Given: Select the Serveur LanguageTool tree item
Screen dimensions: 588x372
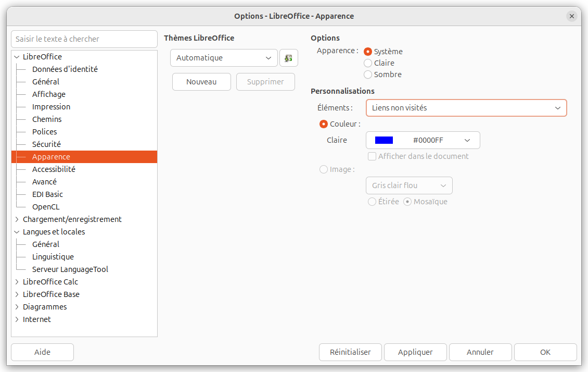Looking at the screenshot, I should click(70, 269).
